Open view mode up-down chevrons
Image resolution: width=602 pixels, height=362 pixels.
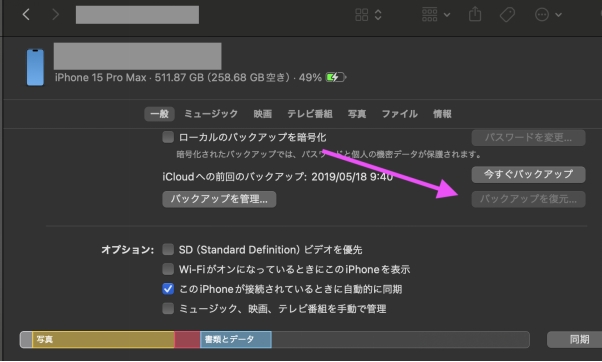pos(378,15)
